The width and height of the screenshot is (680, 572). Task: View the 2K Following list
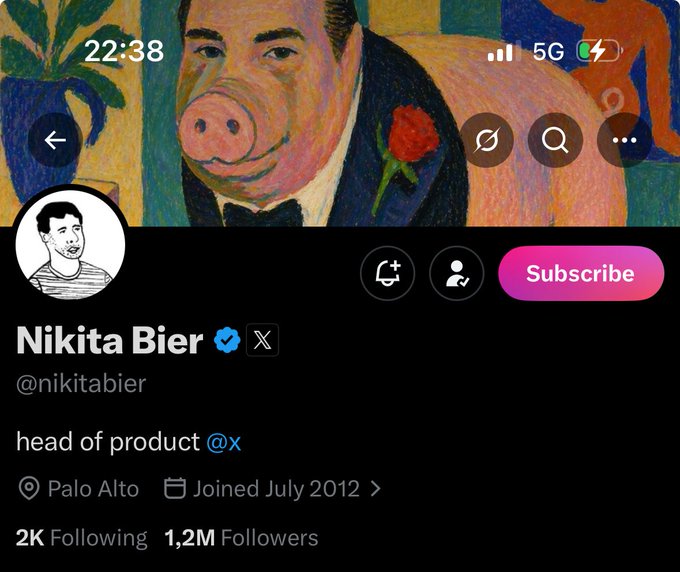tap(82, 538)
